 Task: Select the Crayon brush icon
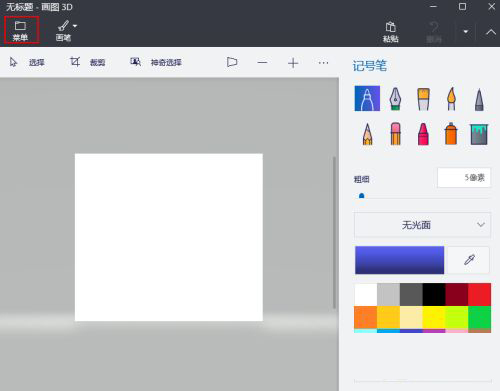coord(423,134)
